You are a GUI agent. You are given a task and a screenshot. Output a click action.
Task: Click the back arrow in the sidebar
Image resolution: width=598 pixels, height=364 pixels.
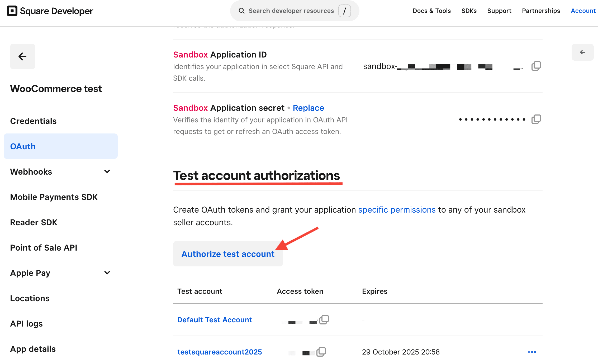(23, 56)
